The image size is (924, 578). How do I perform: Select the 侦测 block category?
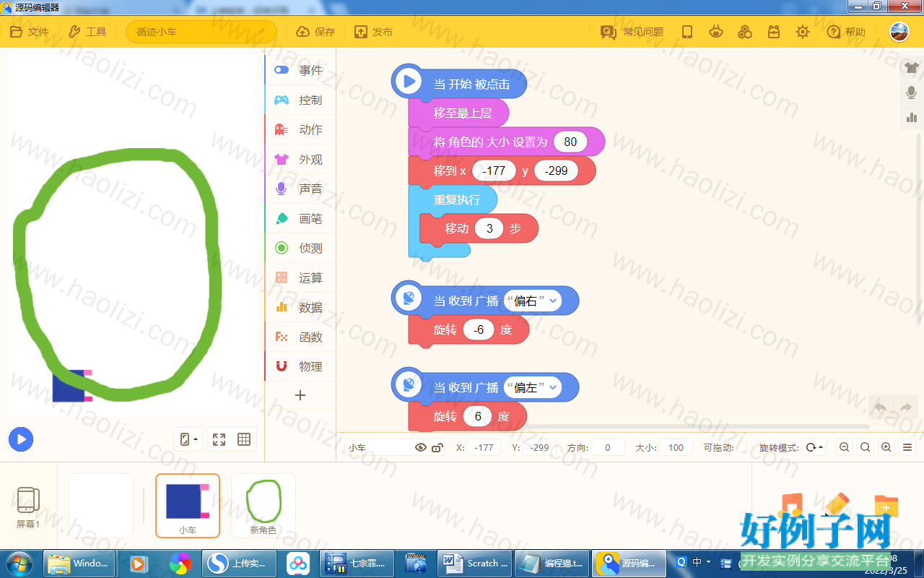(300, 248)
